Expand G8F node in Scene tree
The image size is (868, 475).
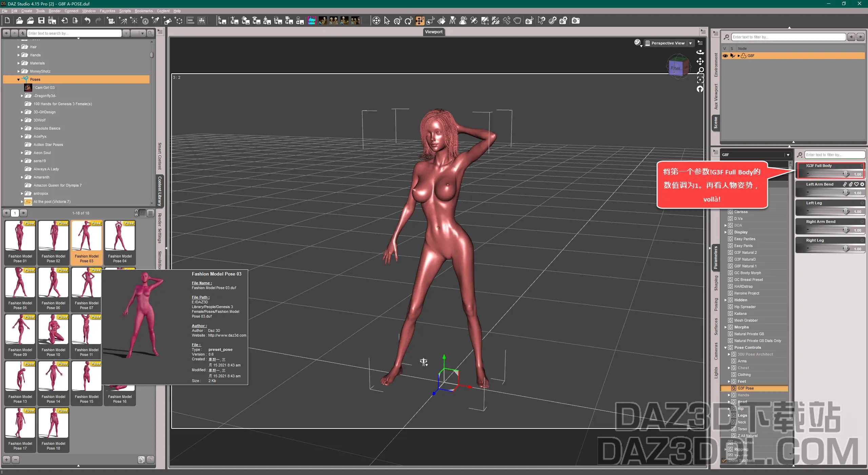[739, 56]
